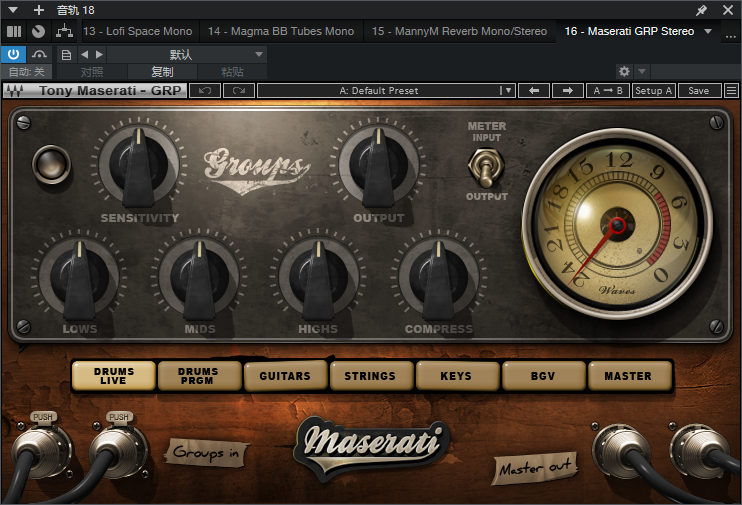Open the routing signal chain icon

[64, 31]
